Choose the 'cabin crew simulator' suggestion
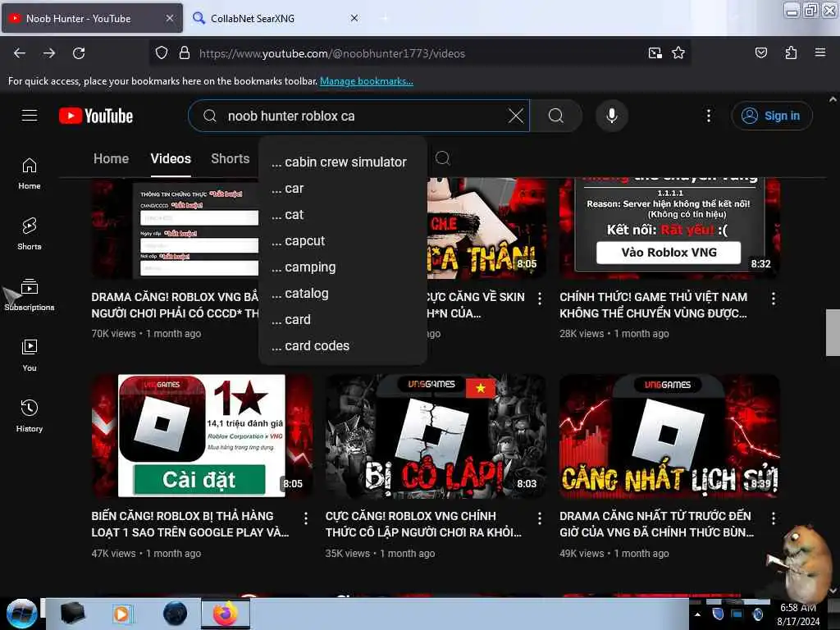 [x=343, y=162]
